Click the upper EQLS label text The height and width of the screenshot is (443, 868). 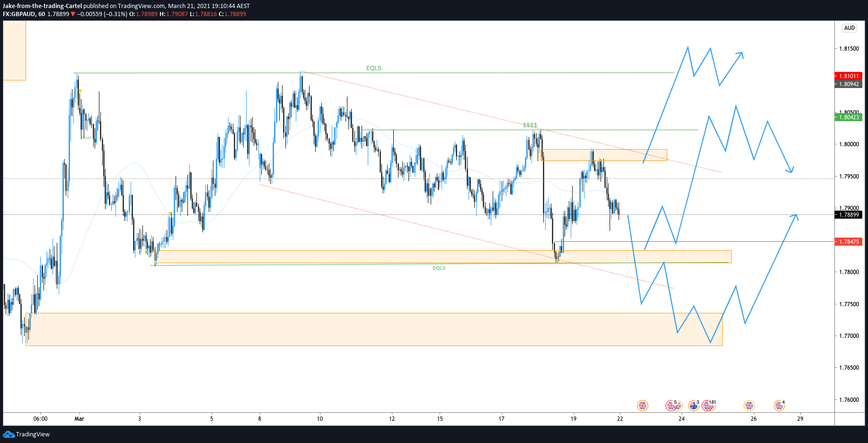click(x=373, y=68)
